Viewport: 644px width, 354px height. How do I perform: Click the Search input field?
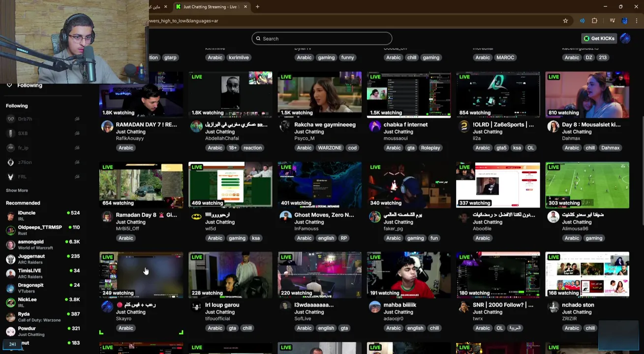(x=322, y=38)
